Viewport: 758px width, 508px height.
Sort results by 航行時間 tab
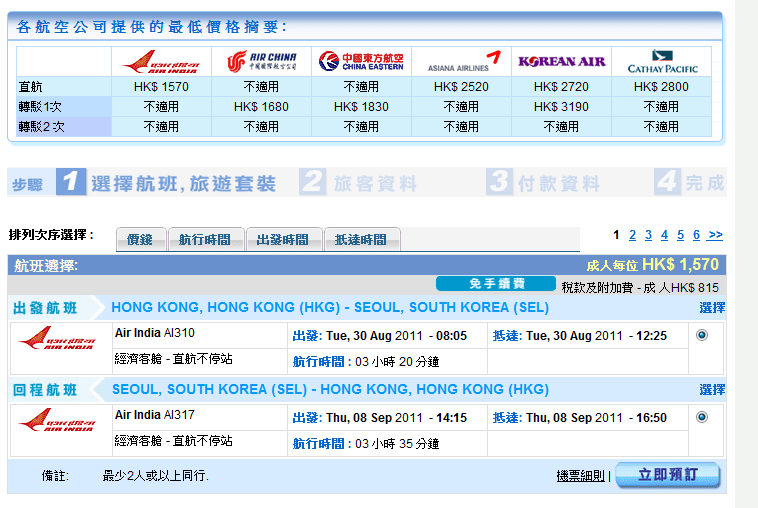(205, 240)
